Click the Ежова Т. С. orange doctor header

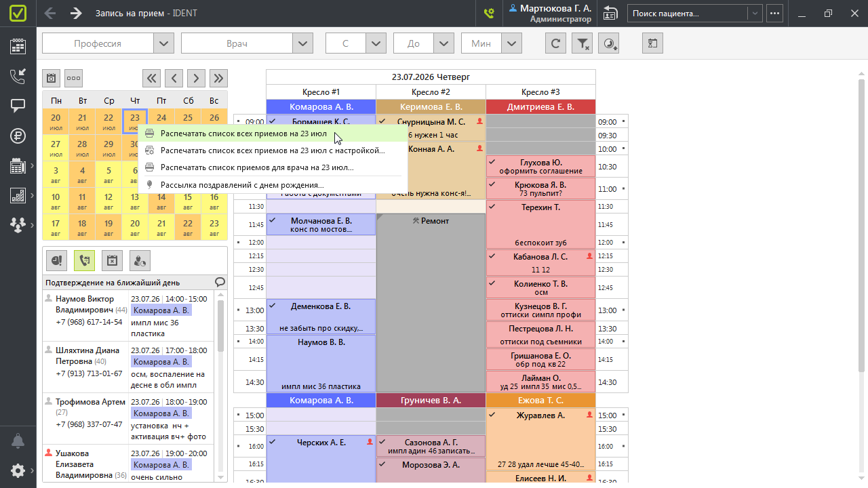[x=540, y=401]
